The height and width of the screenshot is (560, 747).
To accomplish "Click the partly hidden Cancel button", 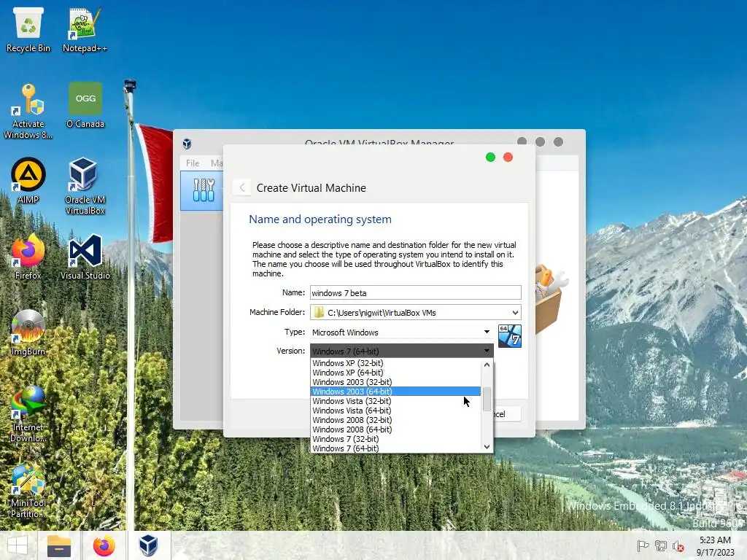I will (507, 414).
